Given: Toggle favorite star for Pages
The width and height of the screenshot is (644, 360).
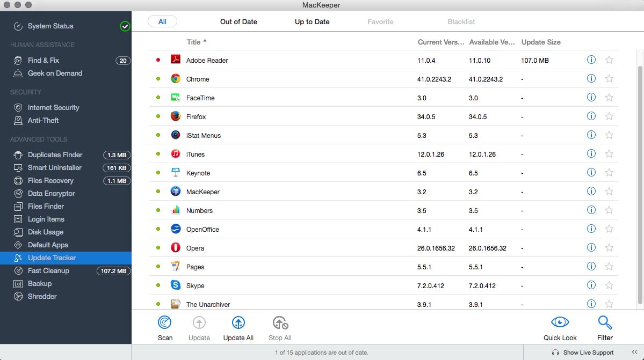Looking at the screenshot, I should click(x=609, y=267).
